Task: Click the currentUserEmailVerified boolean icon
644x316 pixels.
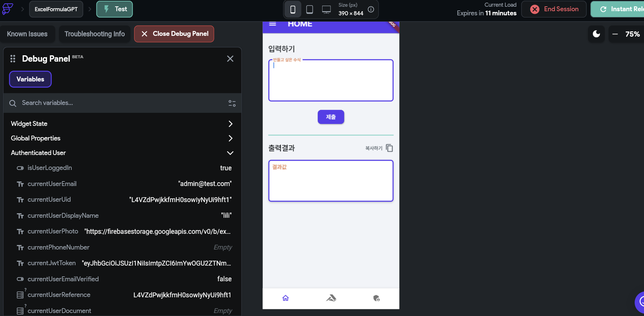Action: point(20,279)
